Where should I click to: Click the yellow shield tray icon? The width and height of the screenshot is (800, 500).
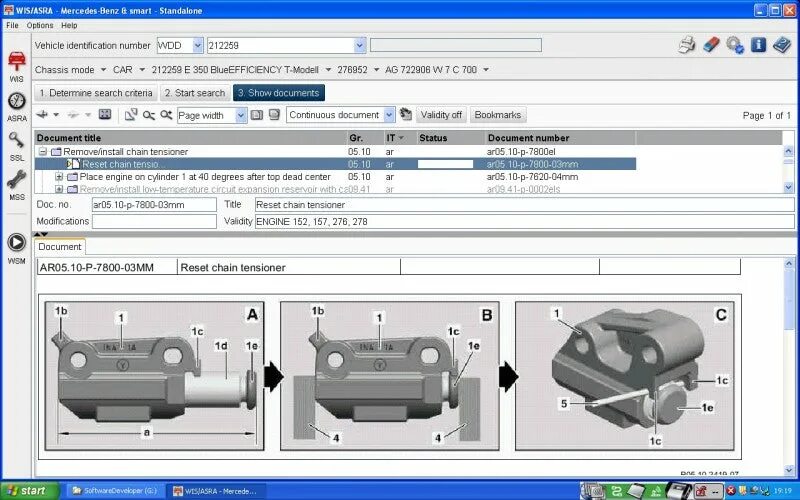click(743, 491)
